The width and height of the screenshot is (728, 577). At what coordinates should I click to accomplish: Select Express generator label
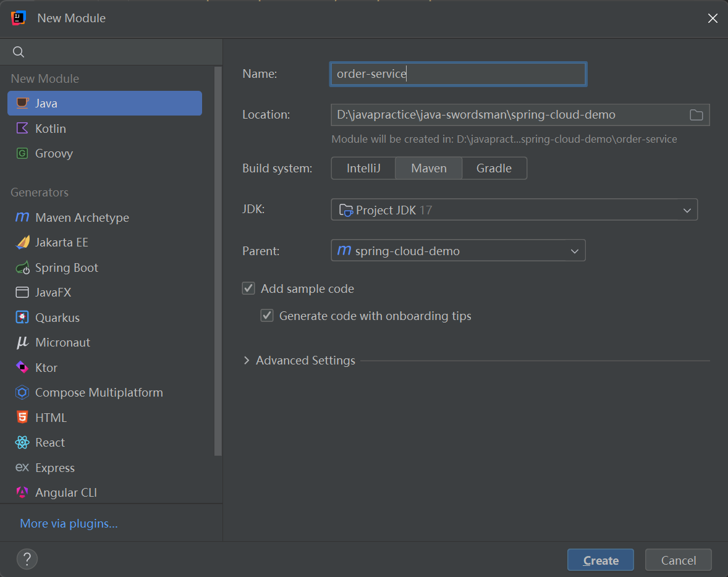pos(55,468)
